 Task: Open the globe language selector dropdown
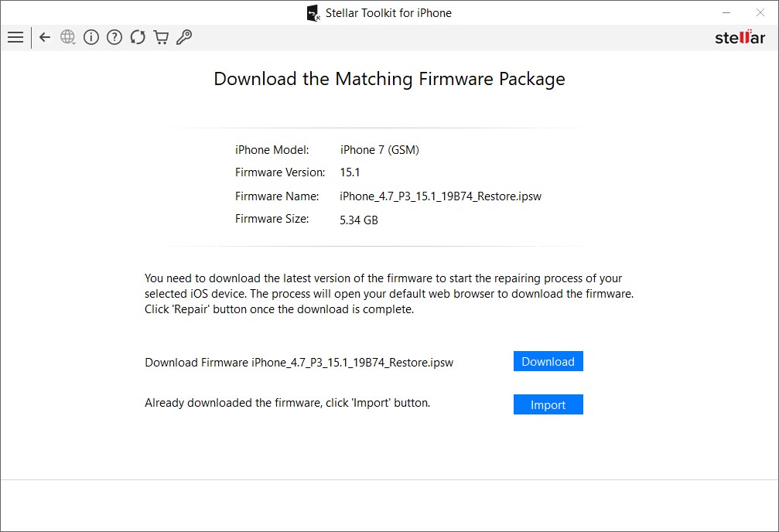click(x=68, y=37)
